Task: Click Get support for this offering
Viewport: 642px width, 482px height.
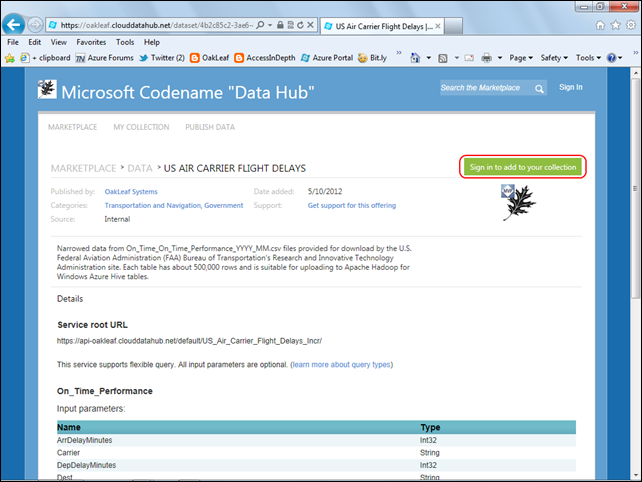Action: click(352, 206)
